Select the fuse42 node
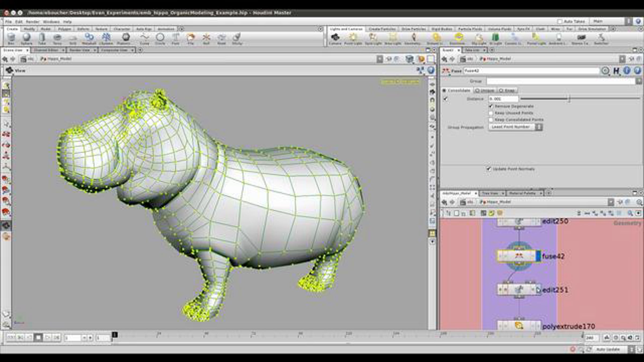This screenshot has height=362, width=644. tap(519, 256)
